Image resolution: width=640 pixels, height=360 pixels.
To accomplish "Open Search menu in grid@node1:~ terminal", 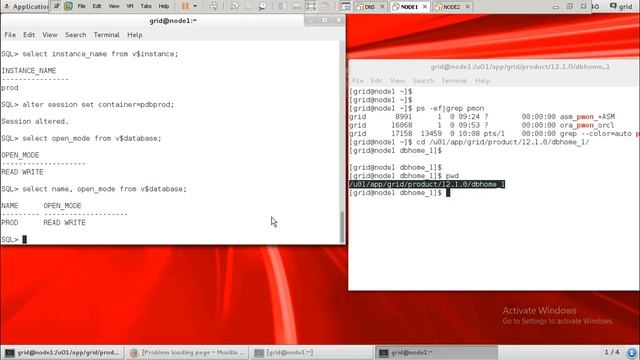I will click(76, 35).
